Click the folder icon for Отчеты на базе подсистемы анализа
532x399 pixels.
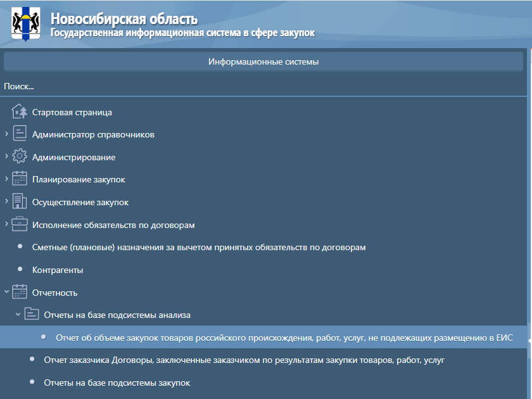(x=32, y=315)
